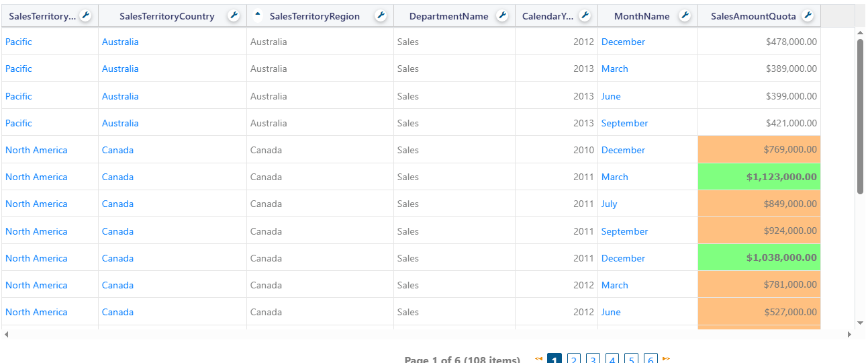Open the July month link
This screenshot has width=868, height=363.
click(609, 204)
